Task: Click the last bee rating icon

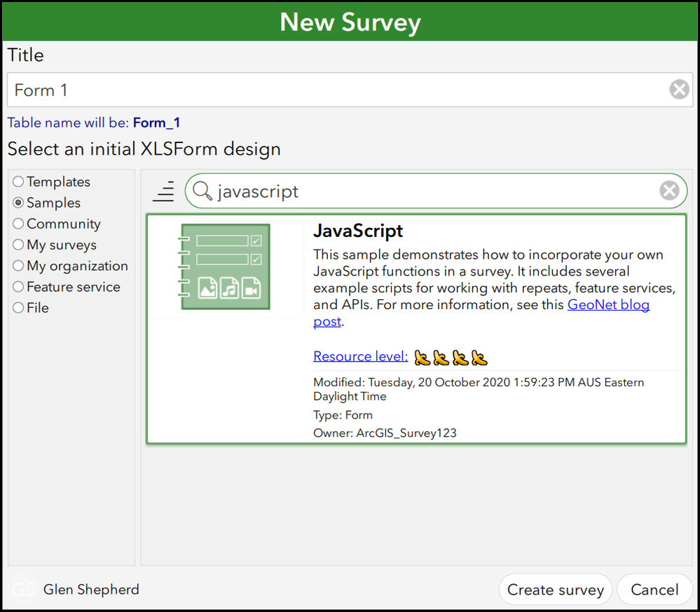Action: pos(479,358)
